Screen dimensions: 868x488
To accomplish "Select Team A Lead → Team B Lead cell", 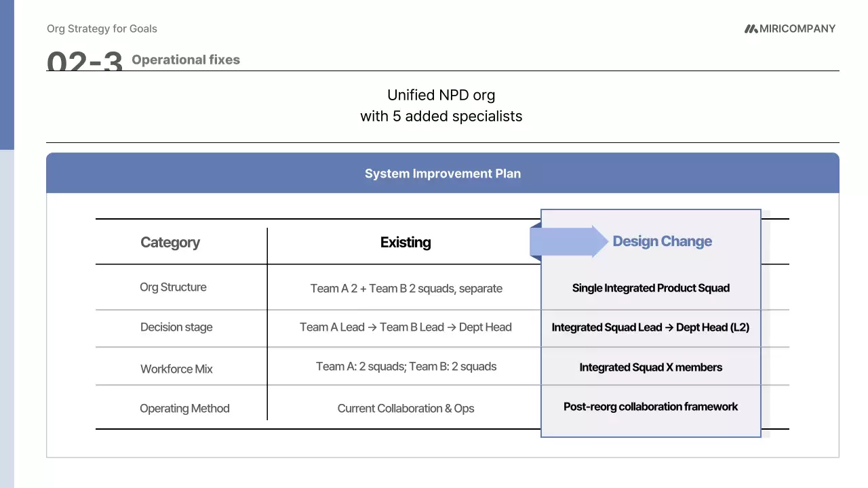I will (406, 327).
